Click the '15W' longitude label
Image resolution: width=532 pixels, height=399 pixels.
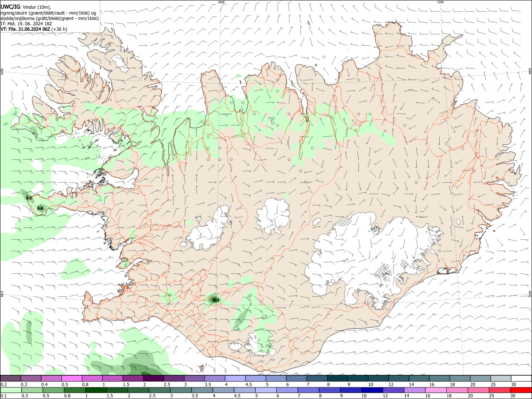[440, 2]
